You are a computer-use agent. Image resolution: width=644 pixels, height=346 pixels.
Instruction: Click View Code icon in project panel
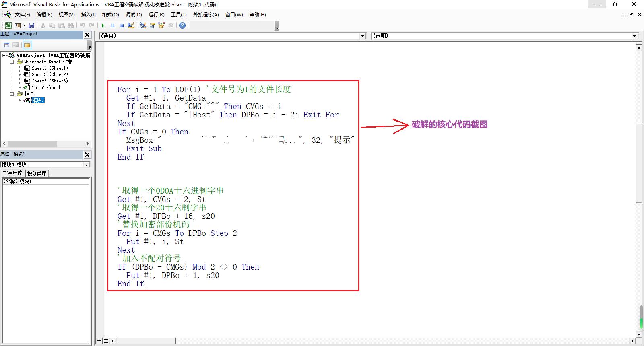6,45
